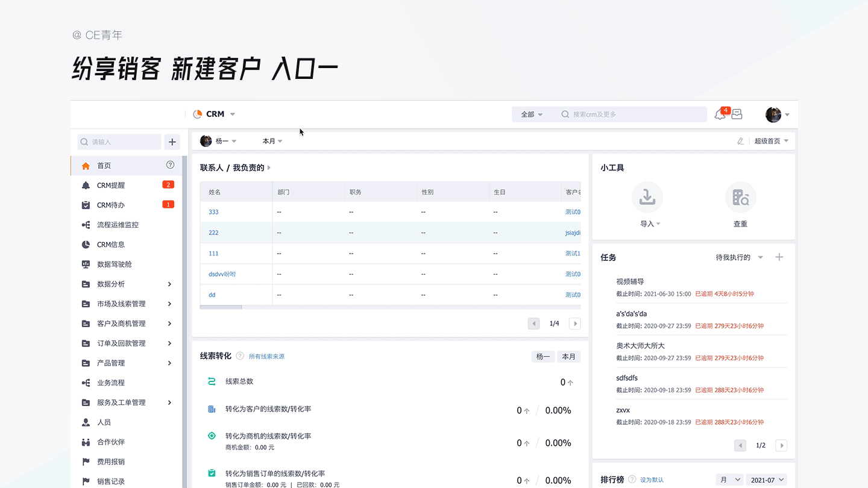The image size is (868, 488).
Task: Click the notification bell icon
Action: (720, 114)
